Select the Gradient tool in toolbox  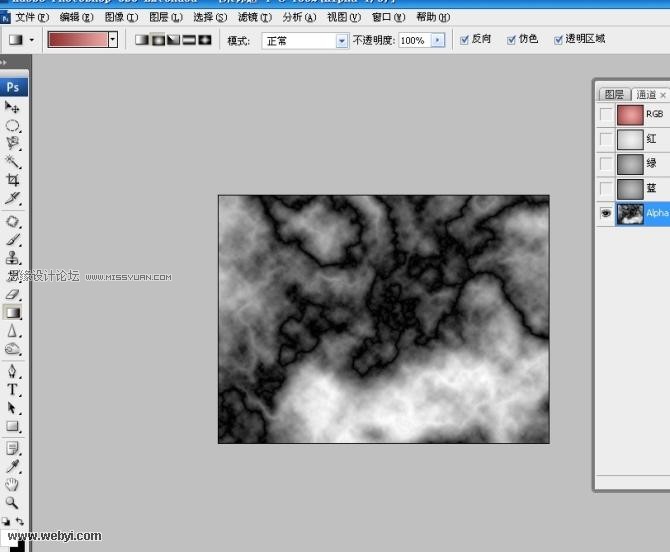tap(12, 313)
